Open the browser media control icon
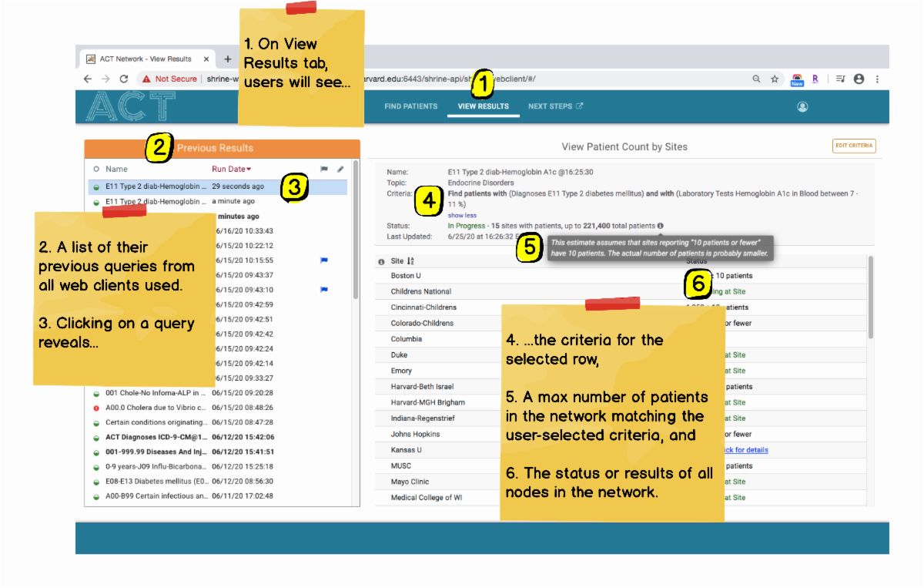The width and height of the screenshot is (924, 588). coord(840,79)
